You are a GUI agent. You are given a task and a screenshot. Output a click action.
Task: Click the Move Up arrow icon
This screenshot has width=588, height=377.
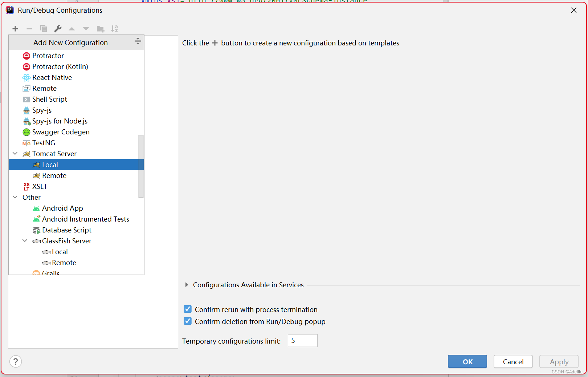pyautogui.click(x=72, y=29)
